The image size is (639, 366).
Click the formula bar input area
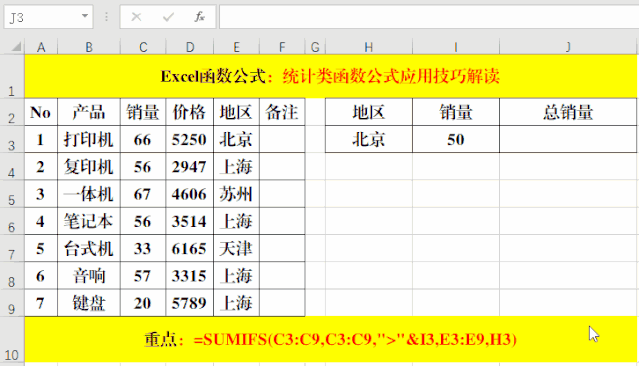pos(429,17)
